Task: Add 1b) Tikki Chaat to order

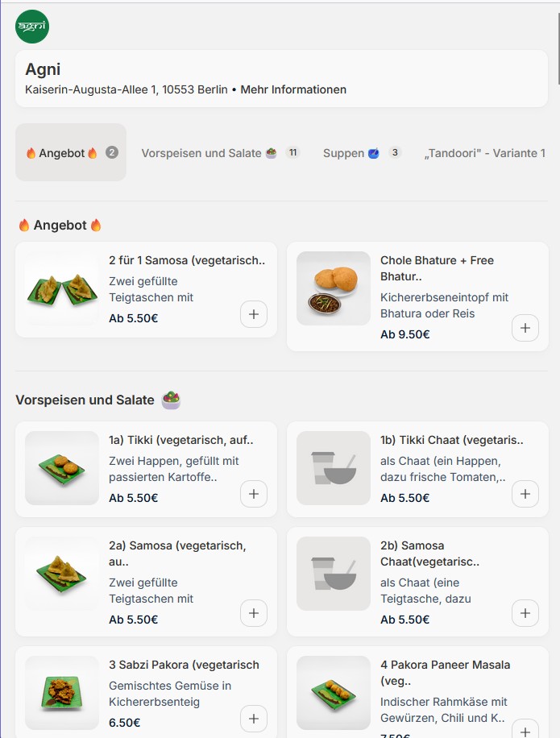Action: 525,494
